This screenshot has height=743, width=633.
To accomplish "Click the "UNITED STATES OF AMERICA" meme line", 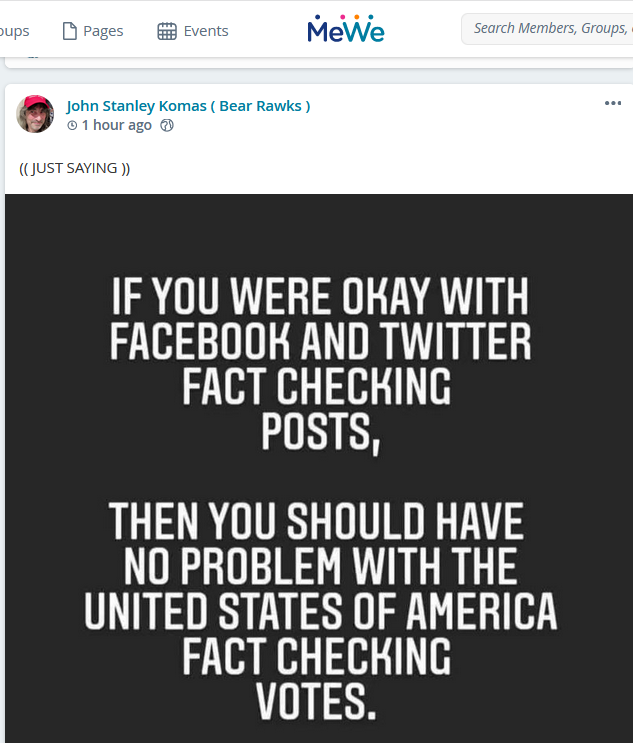I will click(x=320, y=612).
